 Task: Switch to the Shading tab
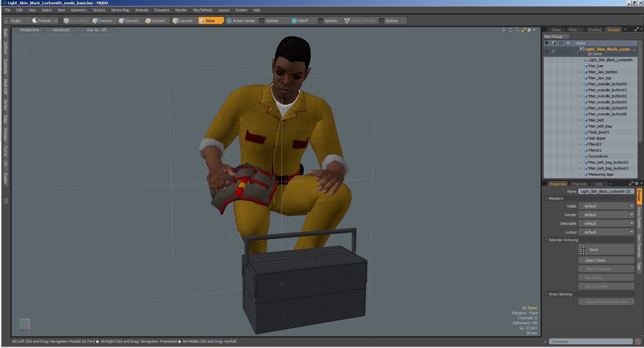coord(594,30)
